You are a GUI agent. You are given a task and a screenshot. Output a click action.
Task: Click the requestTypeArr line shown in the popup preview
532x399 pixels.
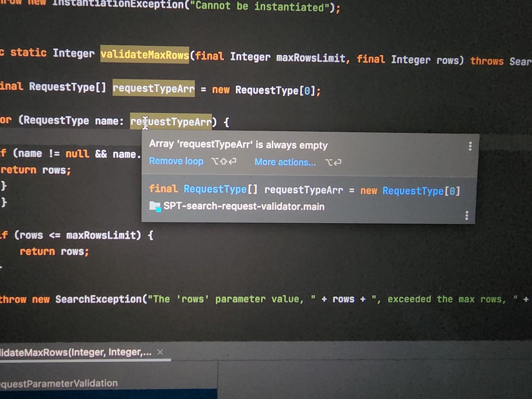pyautogui.click(x=303, y=190)
